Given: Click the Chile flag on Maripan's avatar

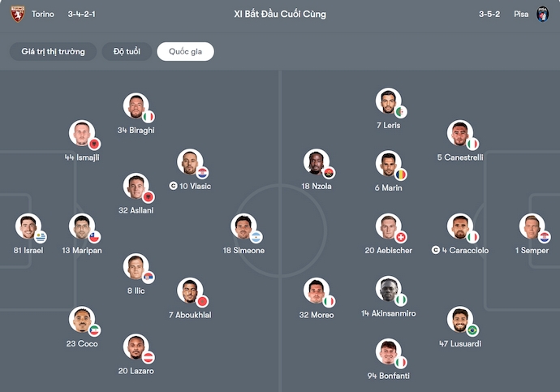Looking at the screenshot, I should (94, 237).
